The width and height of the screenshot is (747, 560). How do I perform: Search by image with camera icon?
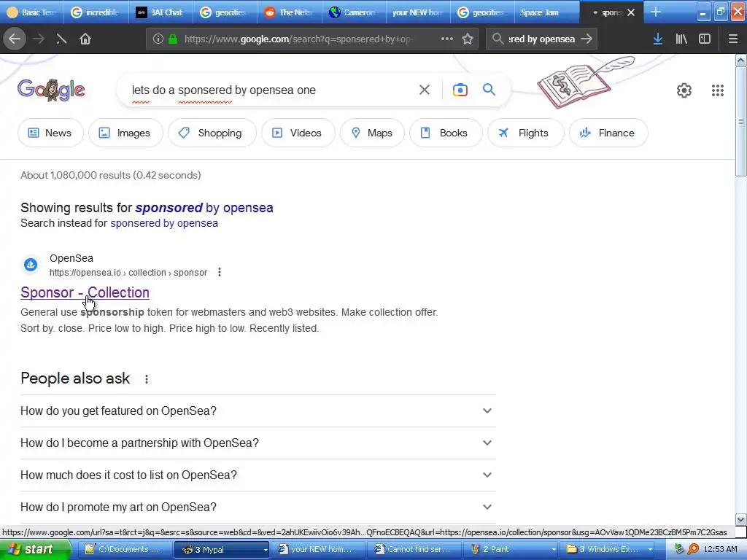tap(460, 90)
